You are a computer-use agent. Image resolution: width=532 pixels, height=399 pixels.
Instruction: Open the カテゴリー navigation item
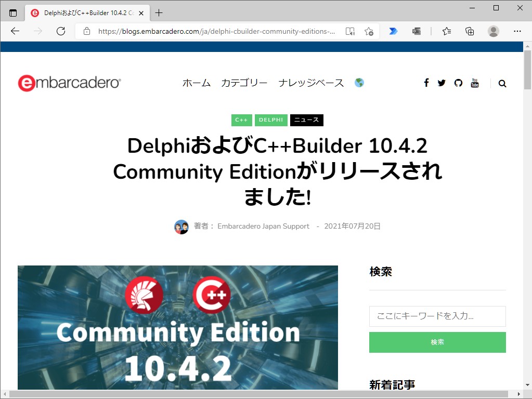(x=244, y=83)
